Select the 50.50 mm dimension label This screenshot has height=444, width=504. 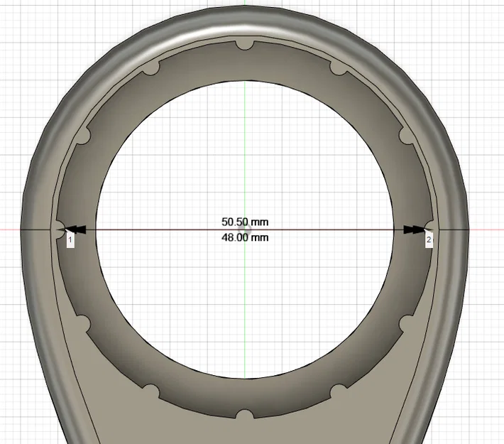coord(245,222)
